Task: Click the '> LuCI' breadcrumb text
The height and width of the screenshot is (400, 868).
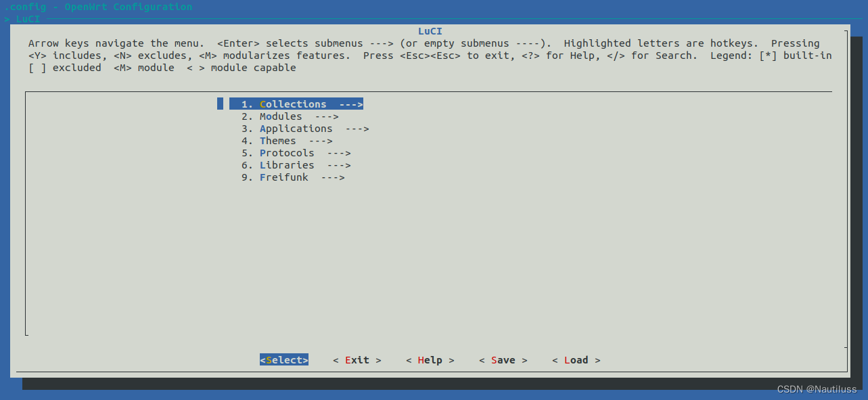Action: [22, 19]
